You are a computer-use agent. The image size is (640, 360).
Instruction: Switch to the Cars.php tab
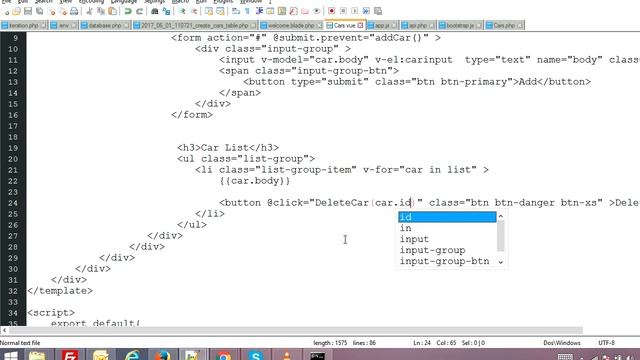(504, 25)
